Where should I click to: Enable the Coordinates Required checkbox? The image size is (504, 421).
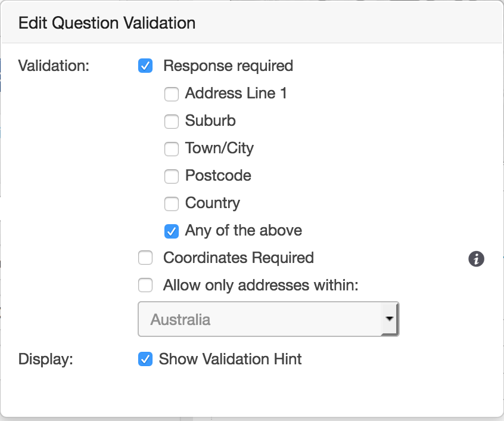pyautogui.click(x=145, y=258)
